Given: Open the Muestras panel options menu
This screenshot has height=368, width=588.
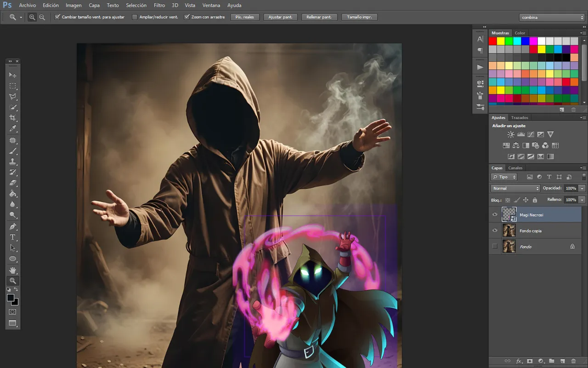Looking at the screenshot, I should [583, 33].
